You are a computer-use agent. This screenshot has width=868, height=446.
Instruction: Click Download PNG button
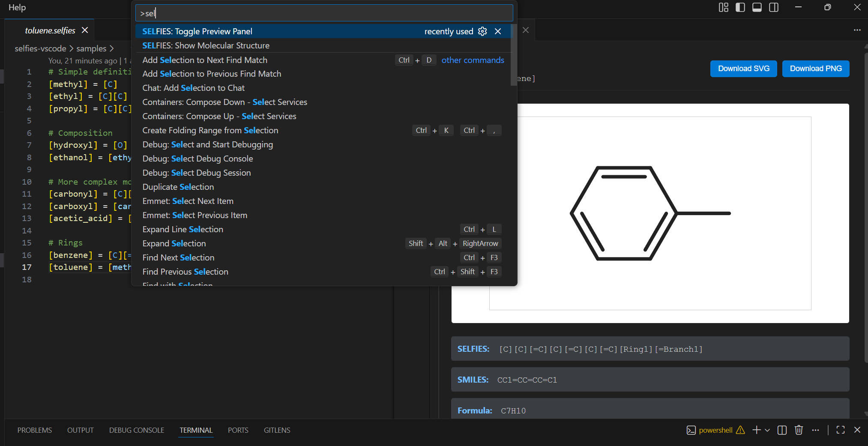[816, 69]
